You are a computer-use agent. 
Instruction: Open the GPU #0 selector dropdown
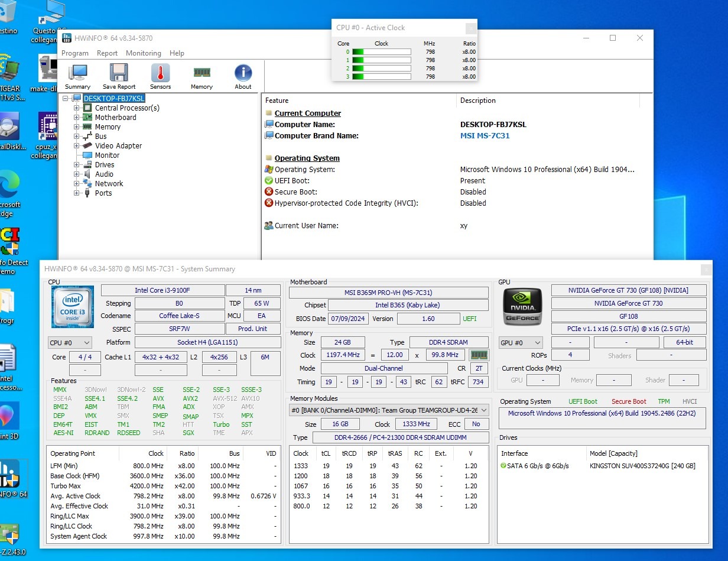click(521, 343)
